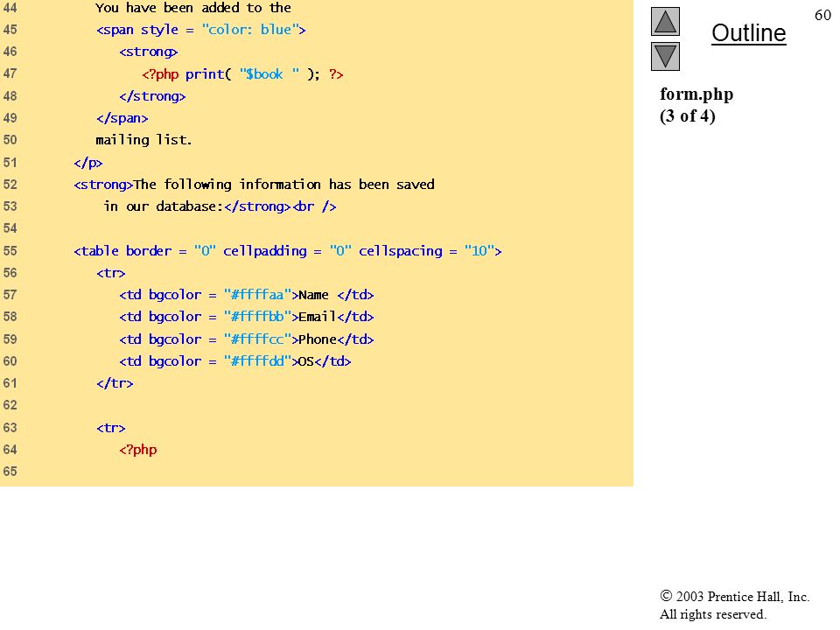Image resolution: width=840 pixels, height=630 pixels.
Task: Click slide number 60
Action: pos(822,15)
